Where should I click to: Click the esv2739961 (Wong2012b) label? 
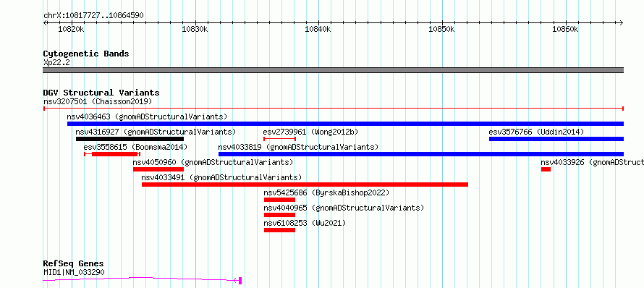[x=310, y=132]
